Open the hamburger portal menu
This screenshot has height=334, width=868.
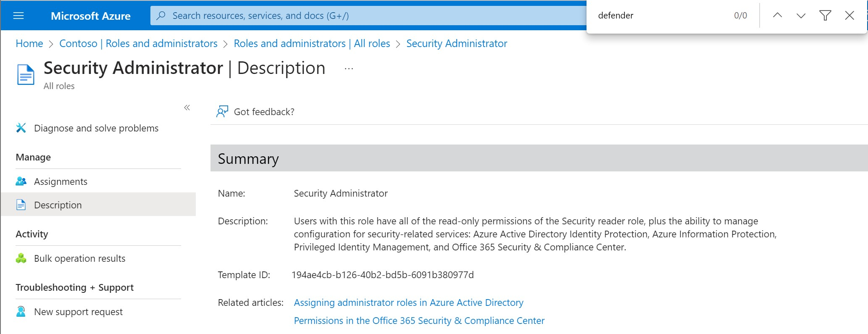18,16
